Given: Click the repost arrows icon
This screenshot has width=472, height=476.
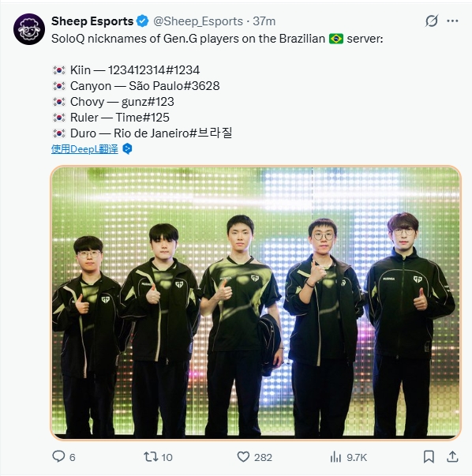Looking at the screenshot, I should (151, 456).
